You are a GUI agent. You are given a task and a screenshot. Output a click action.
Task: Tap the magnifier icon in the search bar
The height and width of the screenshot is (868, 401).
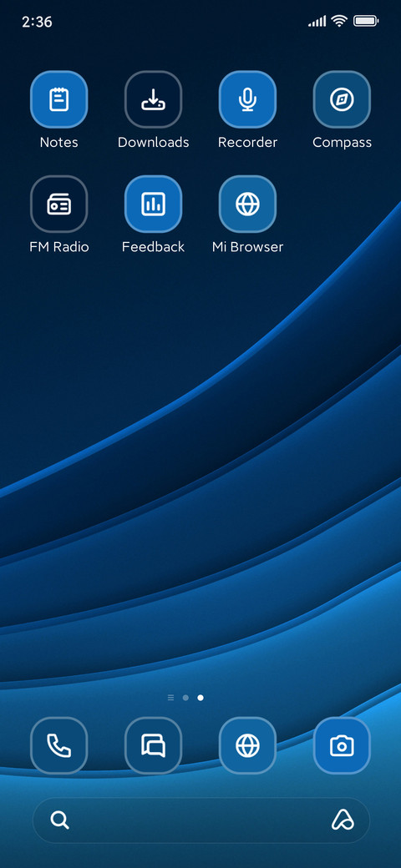coord(60,820)
